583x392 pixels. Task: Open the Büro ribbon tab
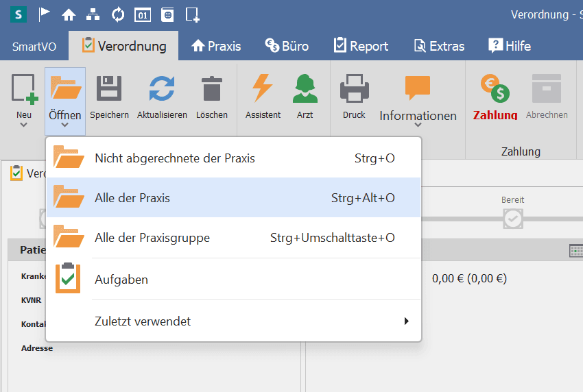click(x=287, y=46)
